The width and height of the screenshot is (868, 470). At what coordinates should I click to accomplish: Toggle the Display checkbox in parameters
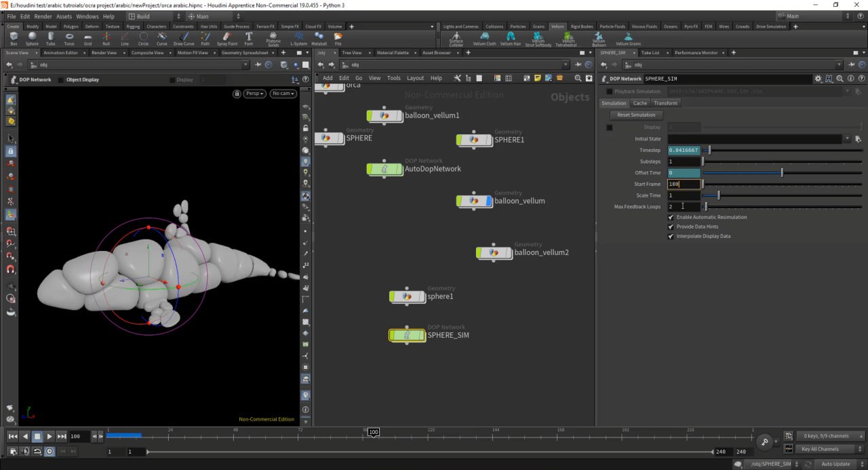point(609,127)
